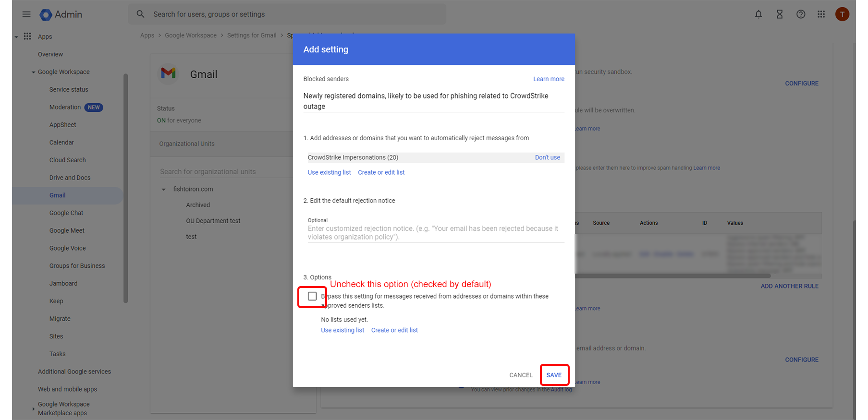Open the account profile avatar
Screen dimensions: 868x420
point(842,14)
